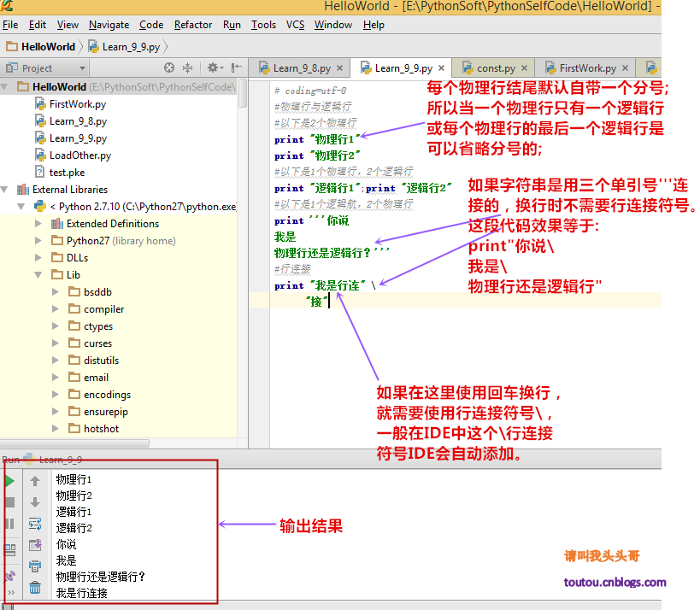700x610 pixels.
Task: Select the curses folder
Action: pos(91,343)
